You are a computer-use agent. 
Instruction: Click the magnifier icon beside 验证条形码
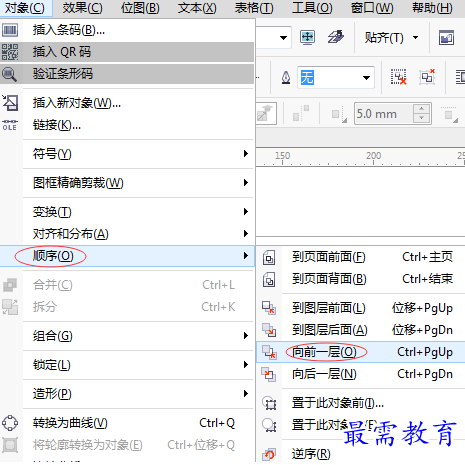tap(9, 74)
